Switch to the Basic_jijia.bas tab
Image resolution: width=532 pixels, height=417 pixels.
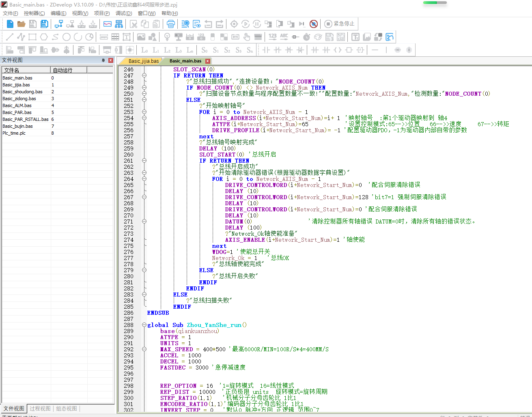point(143,61)
